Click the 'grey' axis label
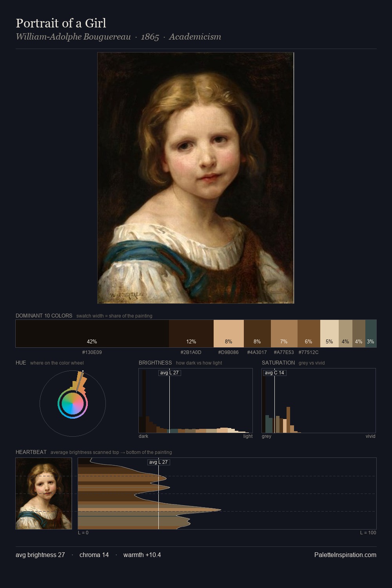This screenshot has width=392, height=588. [x=267, y=436]
